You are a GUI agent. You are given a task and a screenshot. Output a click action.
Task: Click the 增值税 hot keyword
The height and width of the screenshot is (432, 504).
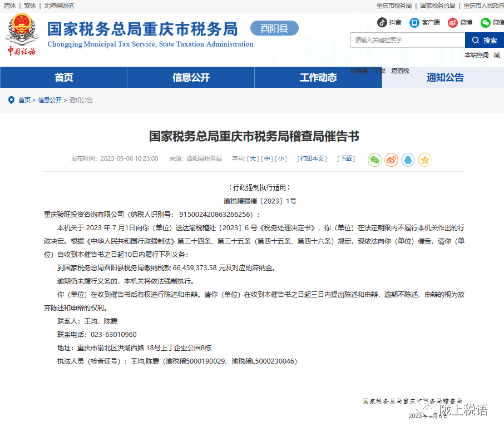(400, 71)
